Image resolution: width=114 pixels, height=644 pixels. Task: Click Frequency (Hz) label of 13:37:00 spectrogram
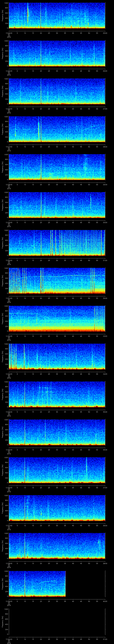(x=3, y=507)
